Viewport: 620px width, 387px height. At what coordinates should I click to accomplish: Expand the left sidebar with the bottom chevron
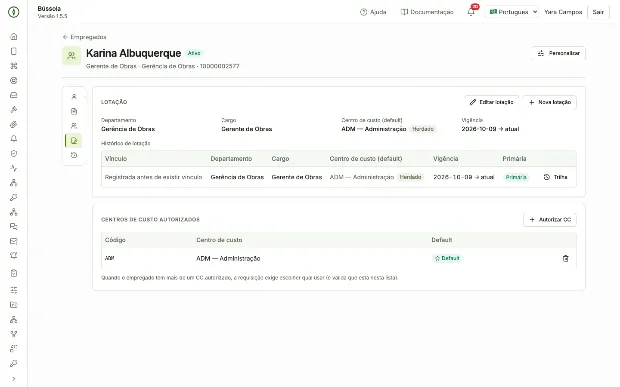click(14, 379)
